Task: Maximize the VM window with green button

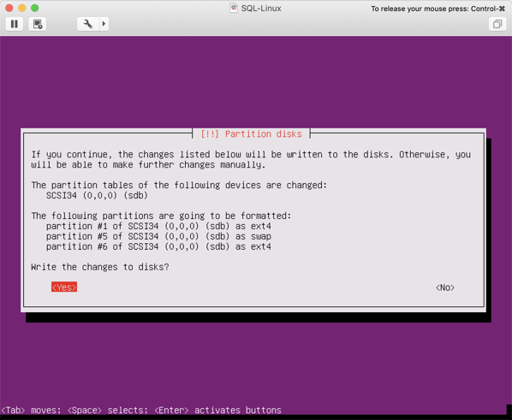Action: 34,9
